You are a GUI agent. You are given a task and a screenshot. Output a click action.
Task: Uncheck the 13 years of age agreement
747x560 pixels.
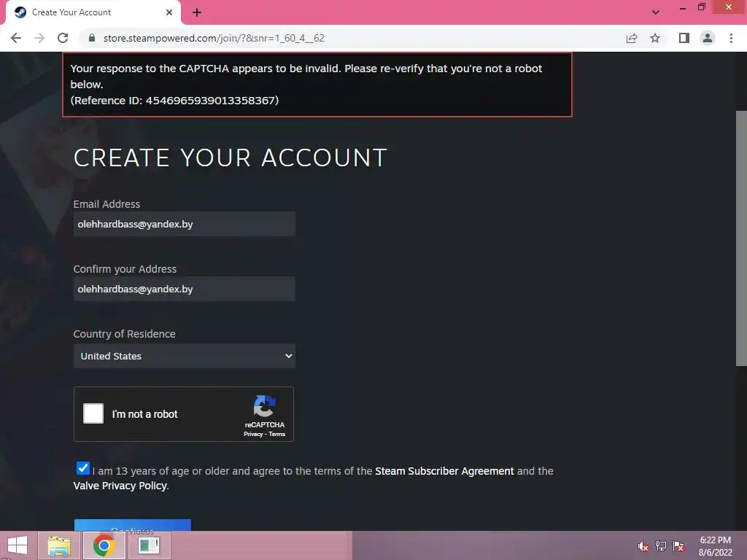pyautogui.click(x=83, y=468)
